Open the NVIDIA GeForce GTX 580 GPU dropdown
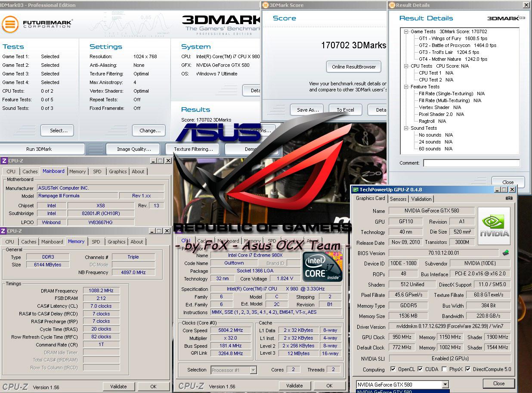 [x=445, y=384]
